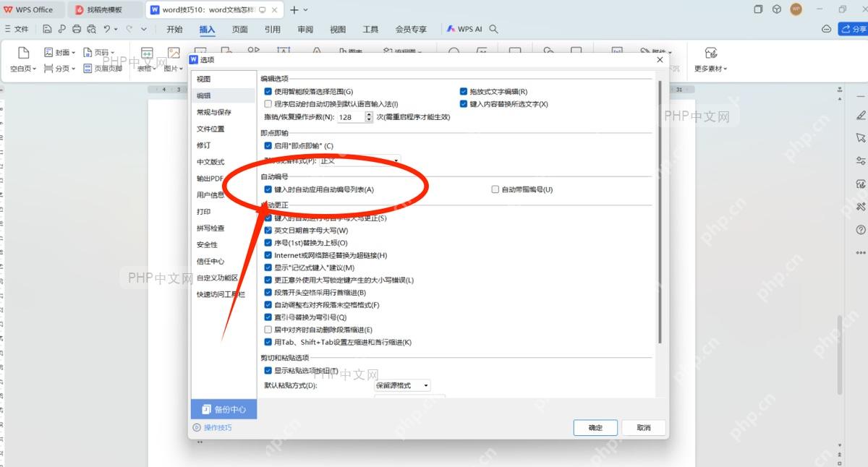Viewport: 868px width, 467px height.
Task: Open the 备份中心 backup center button
Action: [x=224, y=409]
